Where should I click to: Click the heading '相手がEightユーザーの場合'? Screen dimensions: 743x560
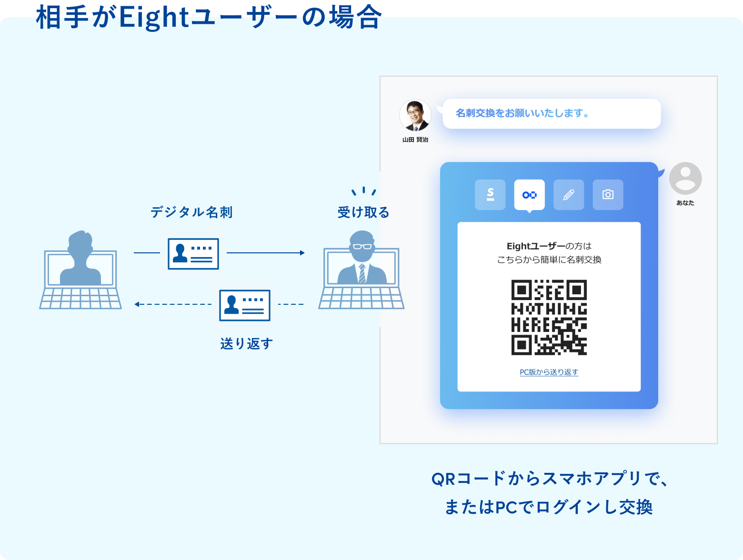tap(209, 17)
